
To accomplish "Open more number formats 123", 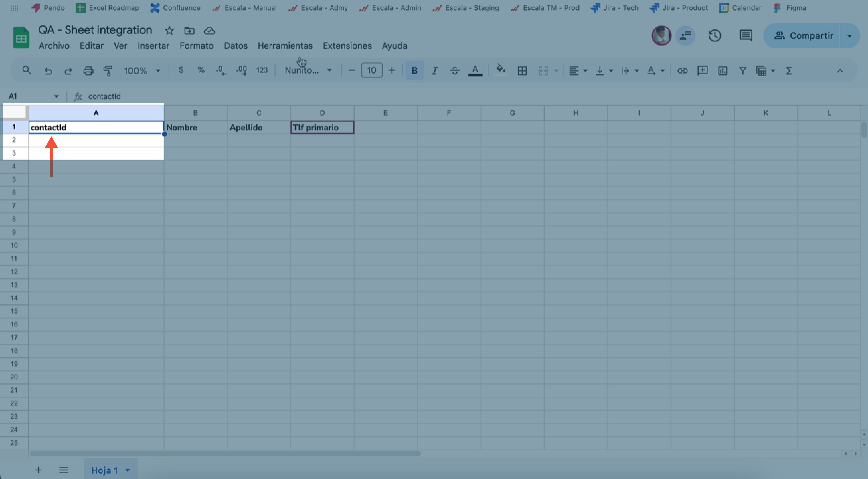I will pyautogui.click(x=262, y=70).
